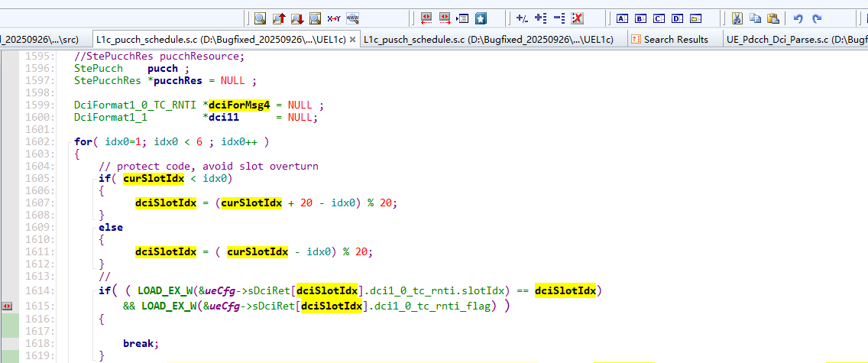Image resolution: width=868 pixels, height=363 pixels.
Task: Redo the last undone edit
Action: 817,18
